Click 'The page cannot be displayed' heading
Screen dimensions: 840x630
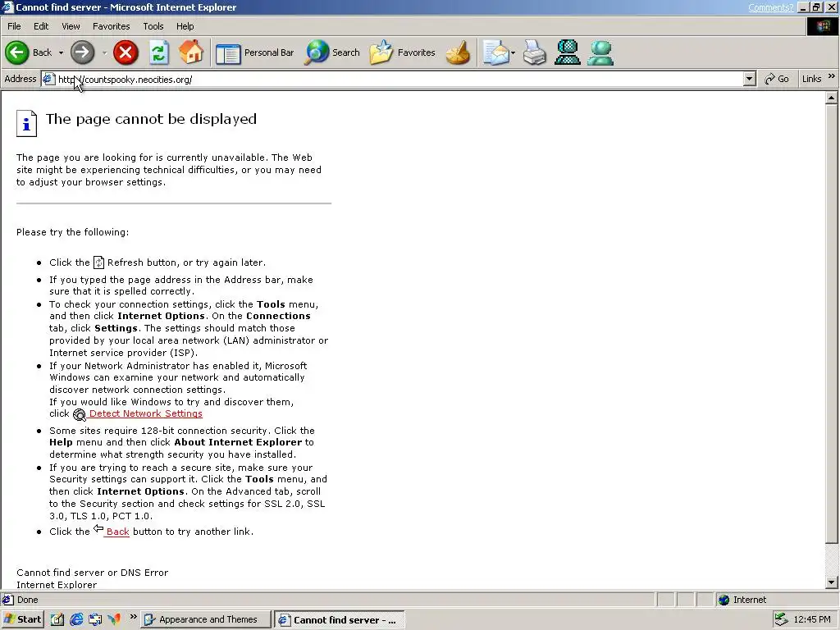pos(151,119)
